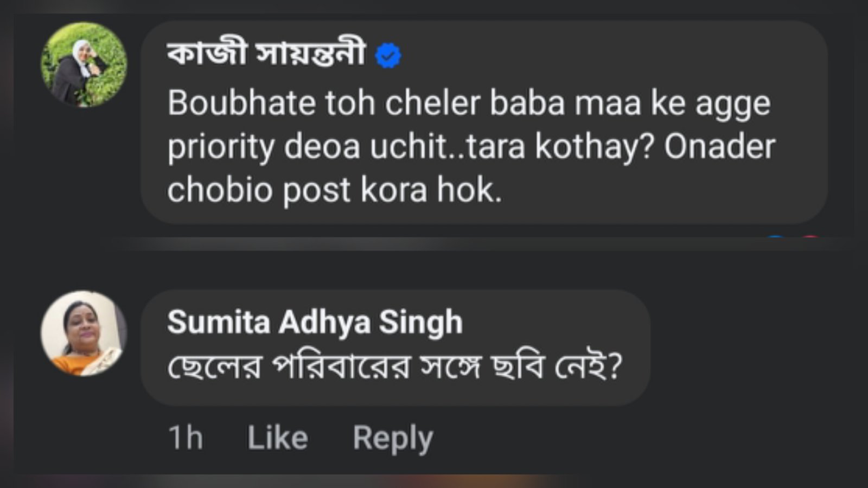Tap the avatar of the woman in tea garden

84,64
